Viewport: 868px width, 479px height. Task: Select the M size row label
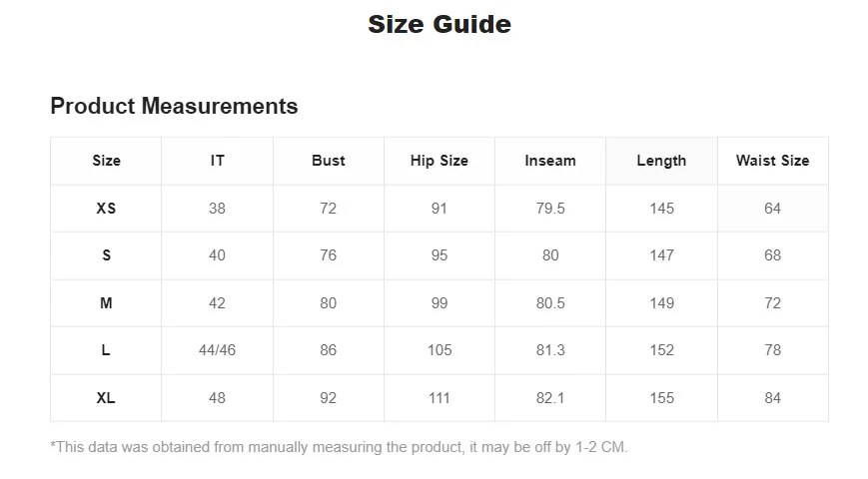[106, 303]
